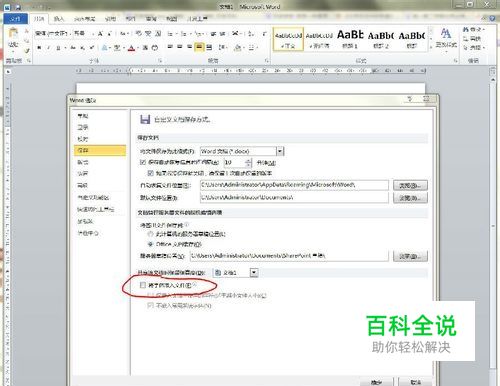Click the align right icon
The height and width of the screenshot is (386, 500).
tap(189, 47)
